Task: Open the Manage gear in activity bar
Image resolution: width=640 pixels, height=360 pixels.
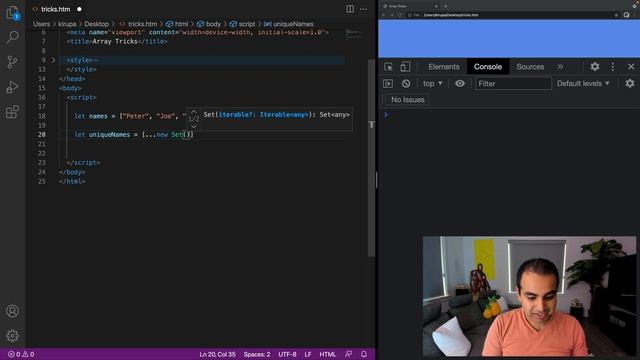Action: point(13,336)
